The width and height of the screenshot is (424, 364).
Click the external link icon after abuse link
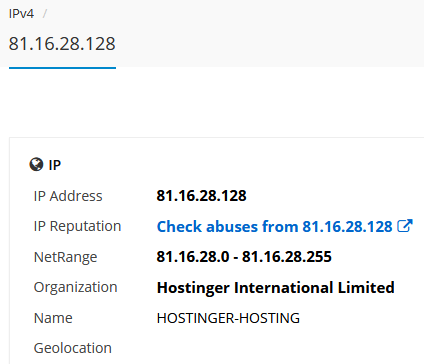click(x=405, y=226)
